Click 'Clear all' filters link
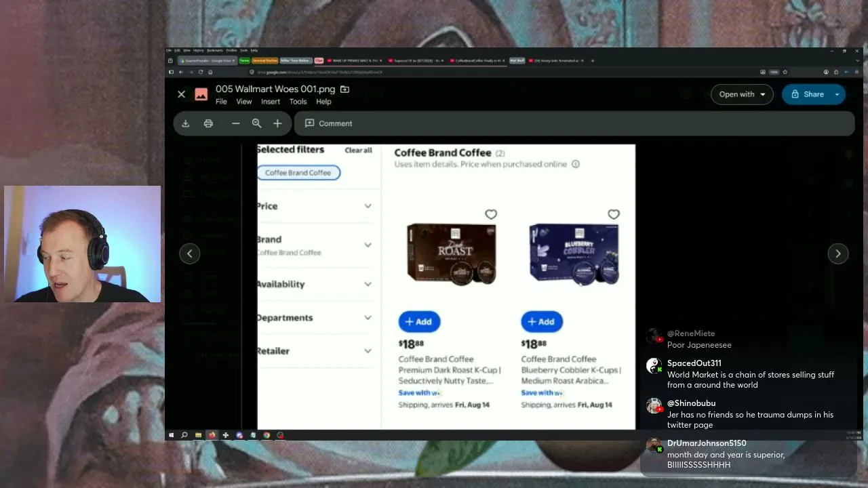The width and height of the screenshot is (868, 488). (358, 150)
